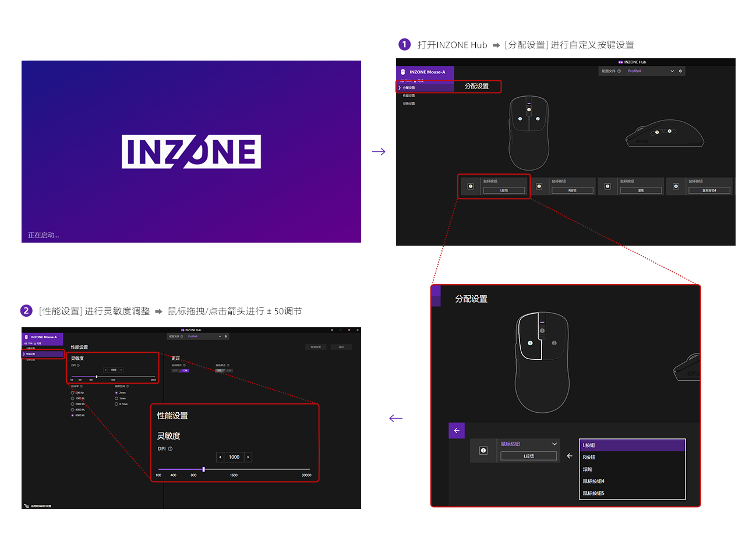Click the R按钮 field on card 2 in the assignment window
This screenshot has width=756, height=556.
click(x=573, y=190)
